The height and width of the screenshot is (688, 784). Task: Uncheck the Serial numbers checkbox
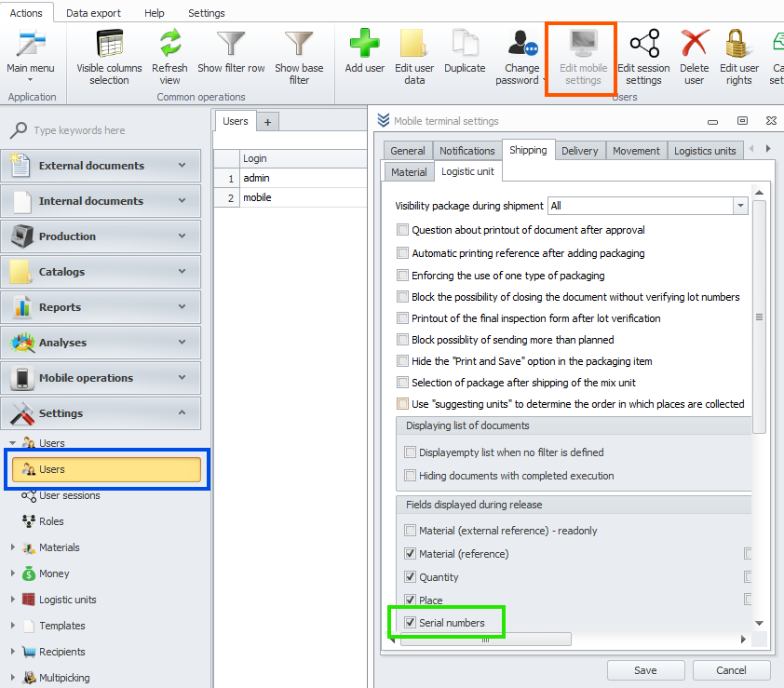pyautogui.click(x=410, y=623)
